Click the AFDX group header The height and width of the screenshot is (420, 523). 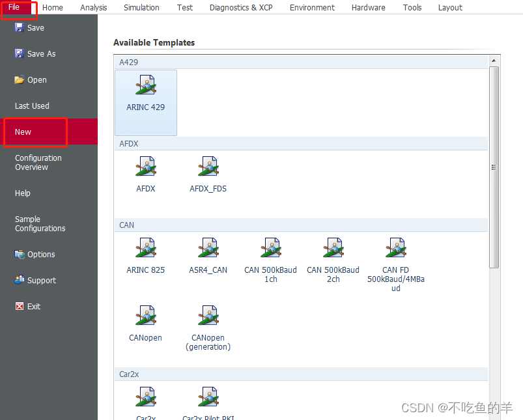[301, 143]
